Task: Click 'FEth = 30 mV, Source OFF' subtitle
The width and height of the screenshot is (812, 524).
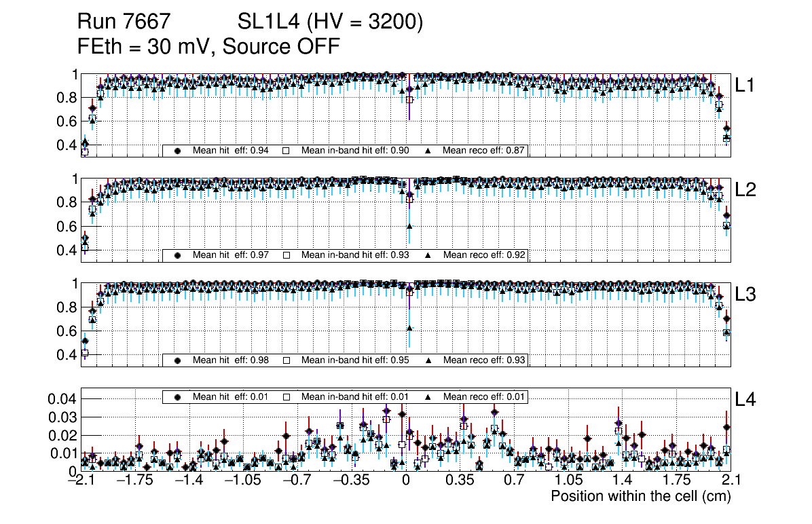Action: tap(208, 46)
